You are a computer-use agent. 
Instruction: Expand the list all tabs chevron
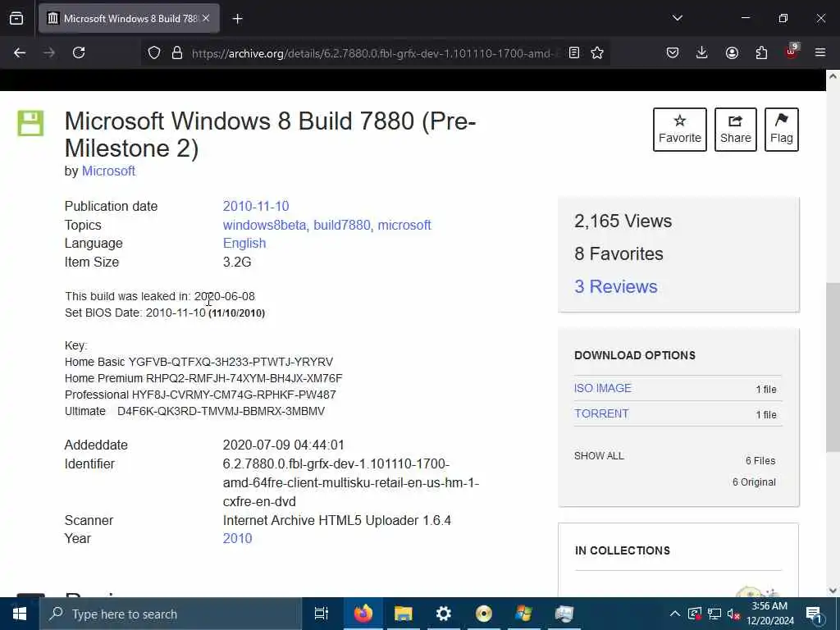coord(677,18)
